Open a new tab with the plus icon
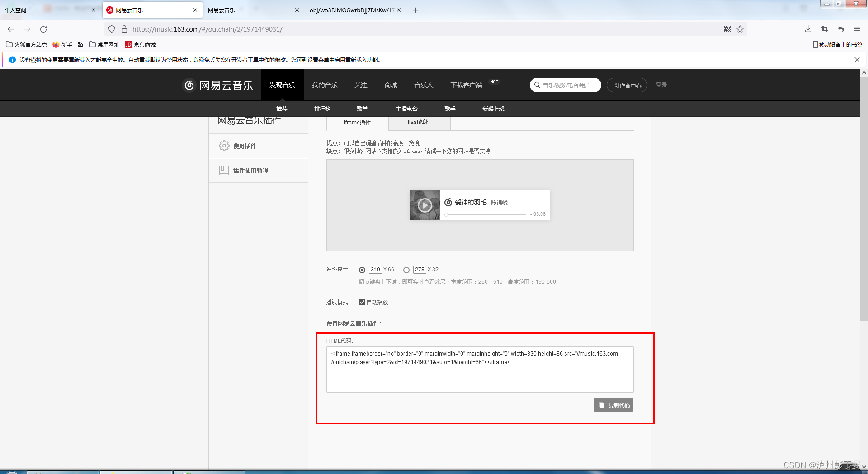The height and width of the screenshot is (474, 868). pos(416,10)
